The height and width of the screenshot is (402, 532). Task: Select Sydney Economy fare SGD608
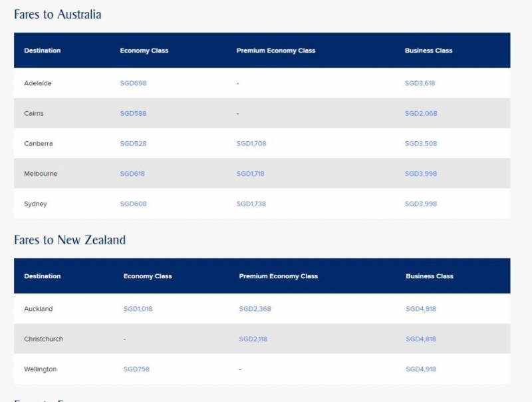(133, 204)
